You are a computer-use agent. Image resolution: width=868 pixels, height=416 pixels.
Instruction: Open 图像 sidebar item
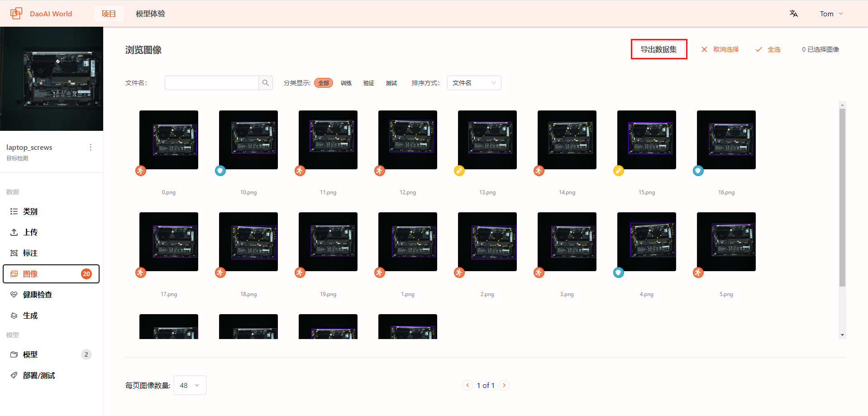[51, 274]
